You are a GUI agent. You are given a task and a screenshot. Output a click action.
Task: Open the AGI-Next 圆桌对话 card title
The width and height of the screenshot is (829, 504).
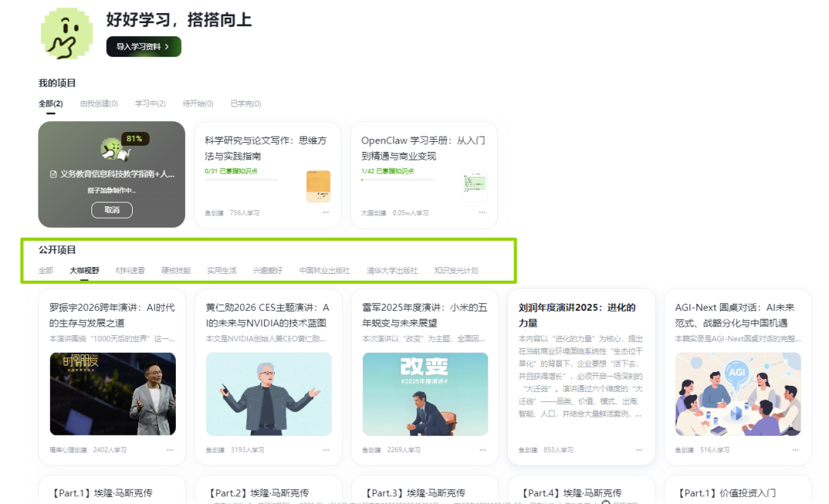click(735, 315)
